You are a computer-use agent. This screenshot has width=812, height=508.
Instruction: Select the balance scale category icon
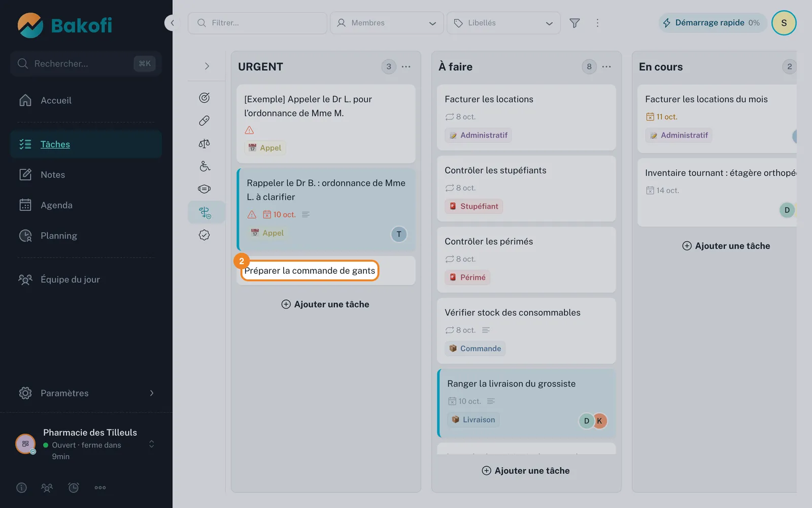tap(205, 144)
